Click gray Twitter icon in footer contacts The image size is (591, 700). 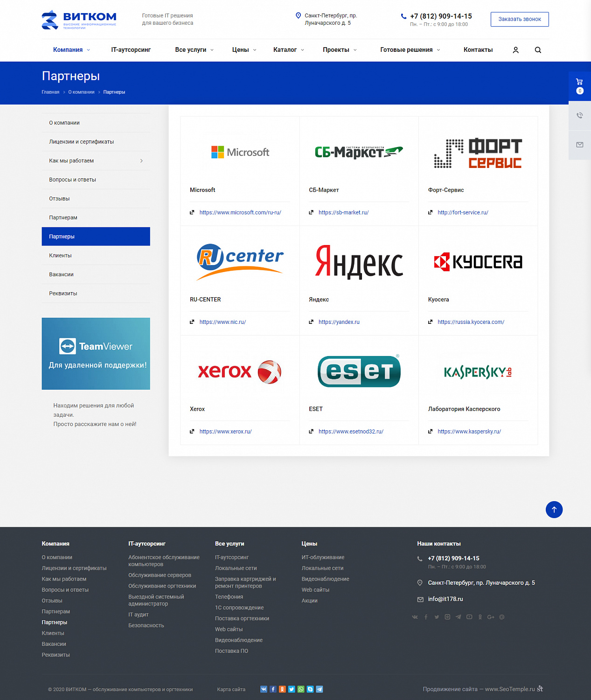tap(437, 617)
